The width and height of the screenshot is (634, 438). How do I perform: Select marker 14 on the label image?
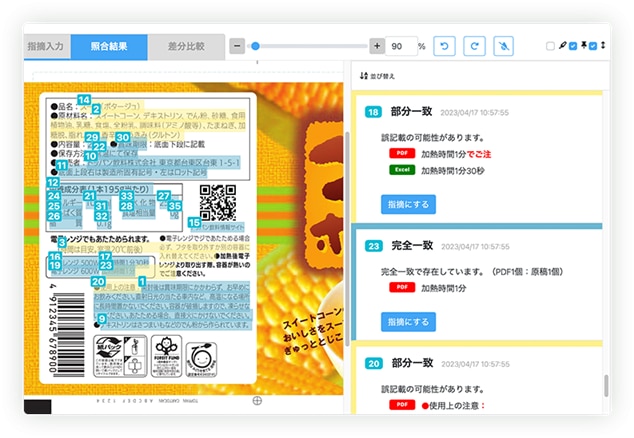click(x=84, y=100)
